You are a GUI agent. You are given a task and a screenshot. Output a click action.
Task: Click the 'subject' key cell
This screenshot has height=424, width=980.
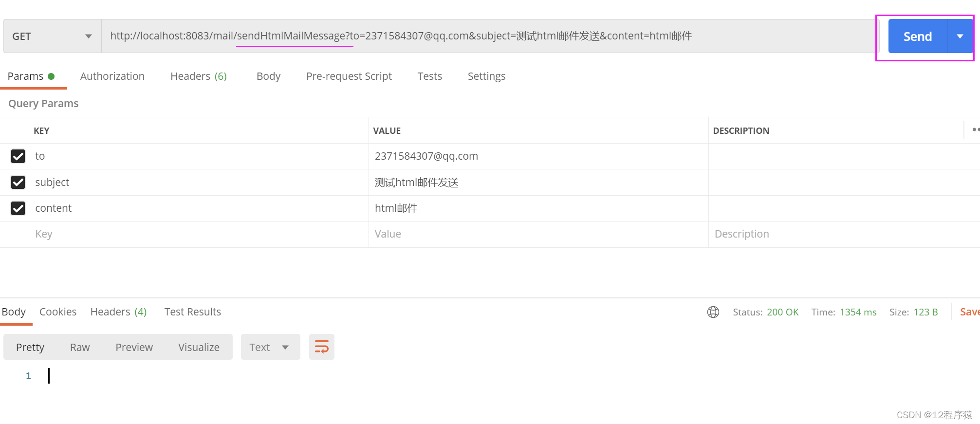(199, 182)
